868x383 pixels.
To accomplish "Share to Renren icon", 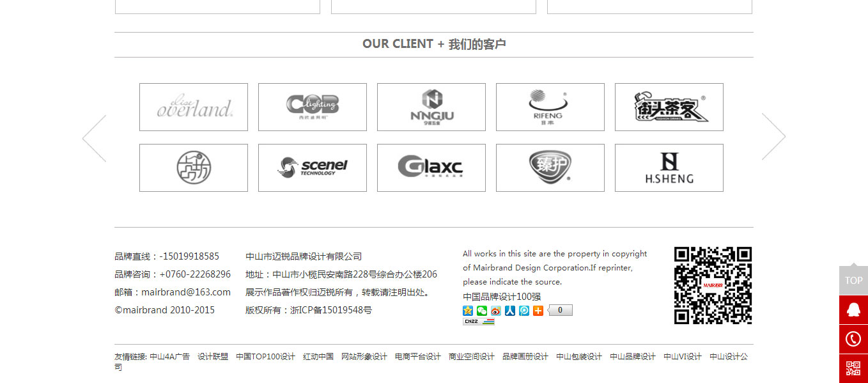I will [510, 311].
